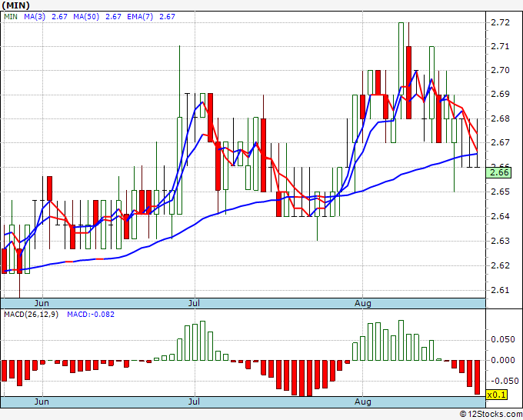Click the 2.67 value next to MA(3)
This screenshot has width=523, height=420.
pyautogui.click(x=59, y=17)
